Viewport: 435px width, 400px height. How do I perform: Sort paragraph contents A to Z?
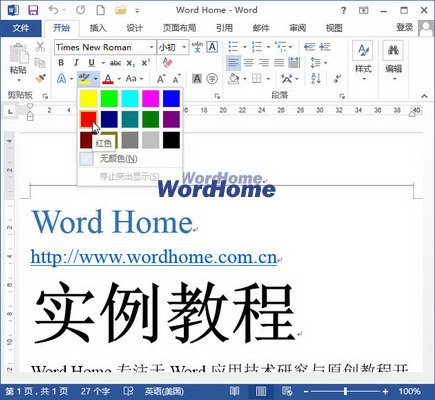click(x=316, y=79)
